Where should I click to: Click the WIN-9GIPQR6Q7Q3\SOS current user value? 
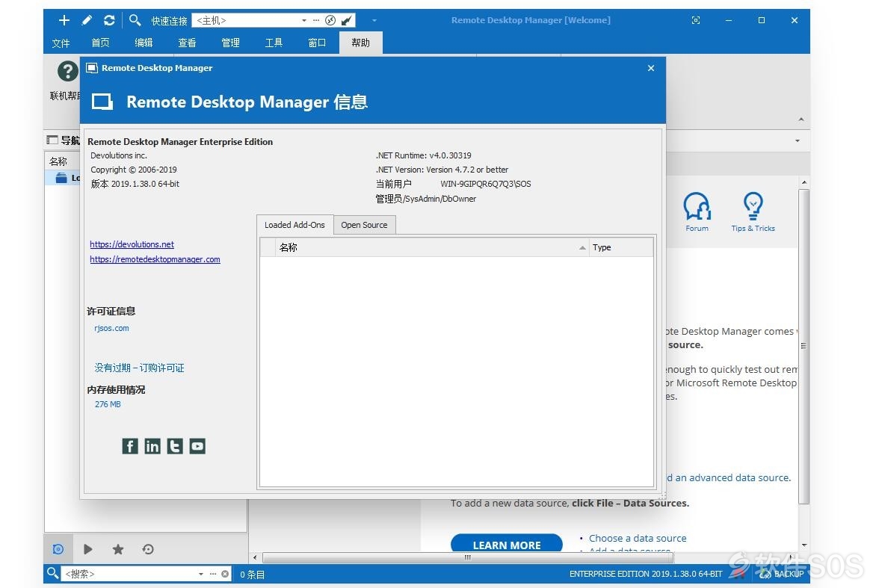(486, 185)
